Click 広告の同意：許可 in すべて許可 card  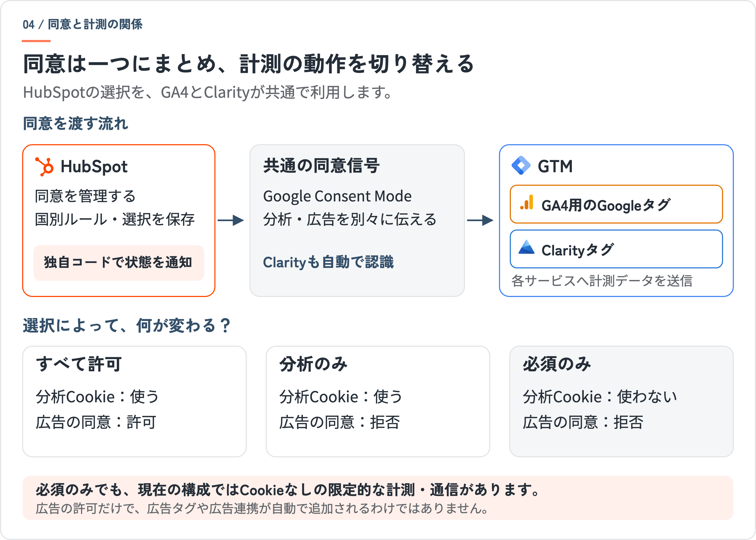[96, 422]
